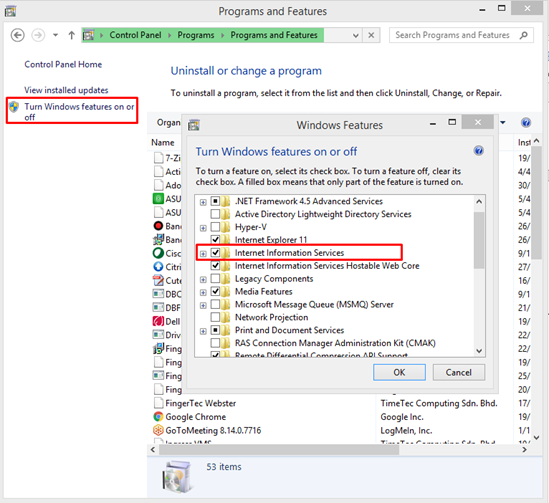Click the Programs breadcrumb
This screenshot has width=549, height=503.
[x=196, y=35]
